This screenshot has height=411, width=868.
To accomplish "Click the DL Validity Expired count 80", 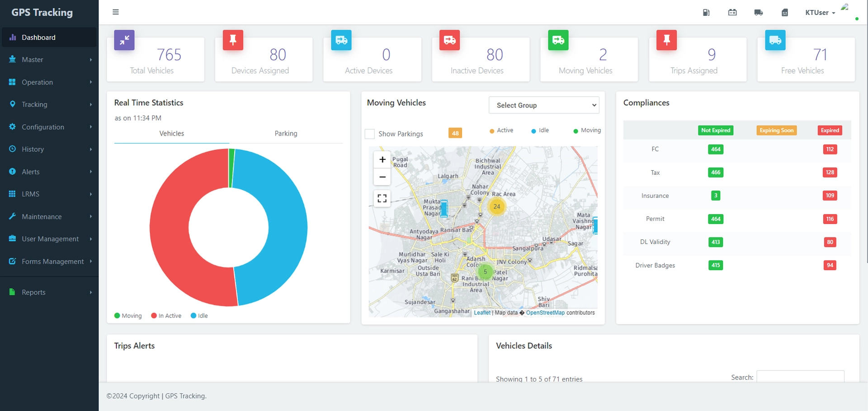I will click(x=830, y=242).
